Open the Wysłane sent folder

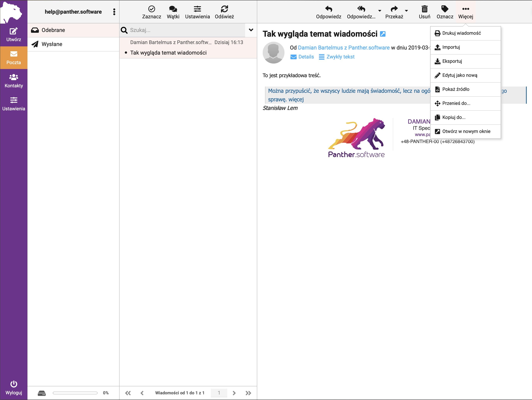(x=73, y=44)
